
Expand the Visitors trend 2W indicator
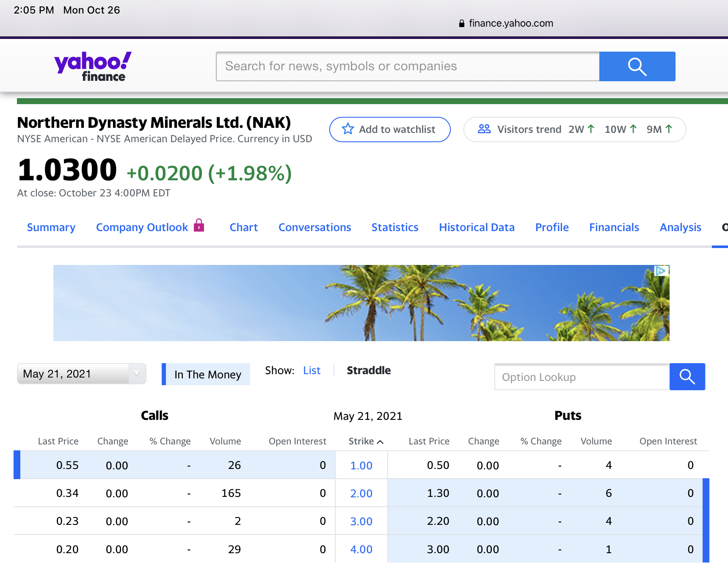[581, 130]
